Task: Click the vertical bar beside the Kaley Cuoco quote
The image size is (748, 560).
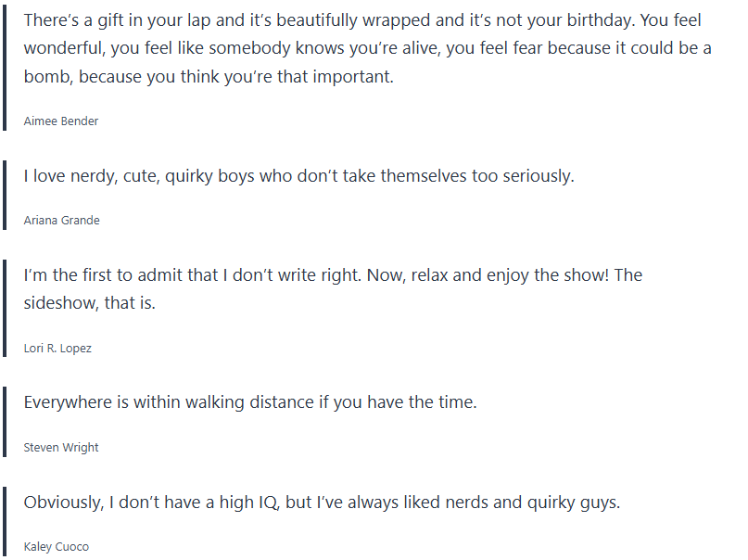Action: (5, 522)
